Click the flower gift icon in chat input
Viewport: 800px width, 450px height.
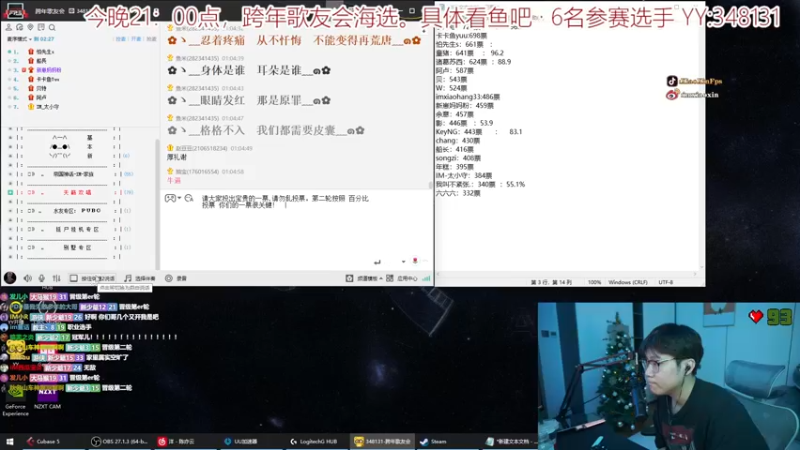click(415, 261)
